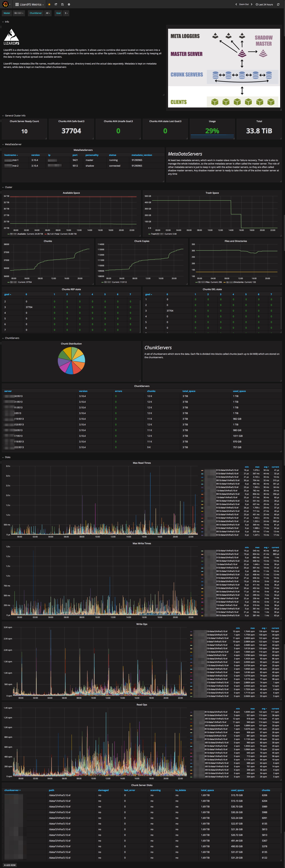Click the dashboard grid icon beside LizardFS Metrics
The height and width of the screenshot is (868, 285).
pos(17,4)
